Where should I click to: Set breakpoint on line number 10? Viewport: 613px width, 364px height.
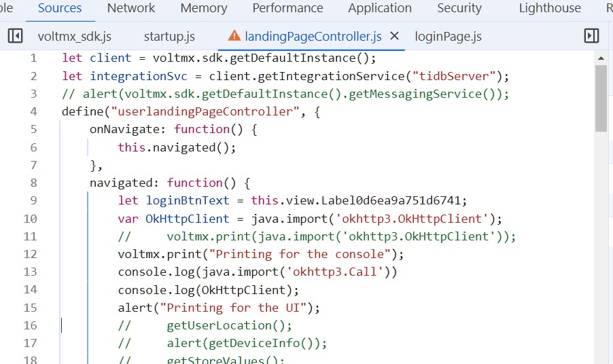pos(30,218)
